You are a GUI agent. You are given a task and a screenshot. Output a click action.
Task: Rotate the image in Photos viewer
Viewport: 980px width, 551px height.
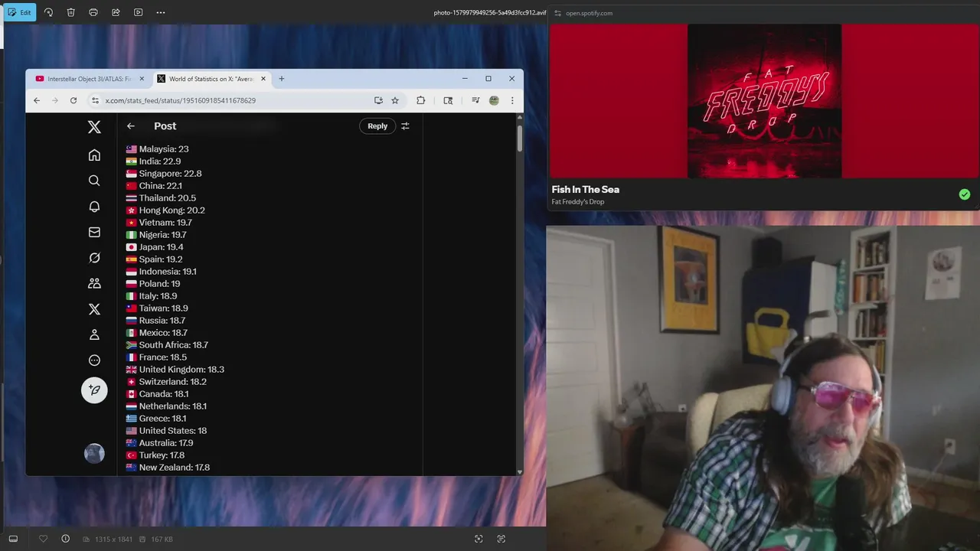click(48, 12)
